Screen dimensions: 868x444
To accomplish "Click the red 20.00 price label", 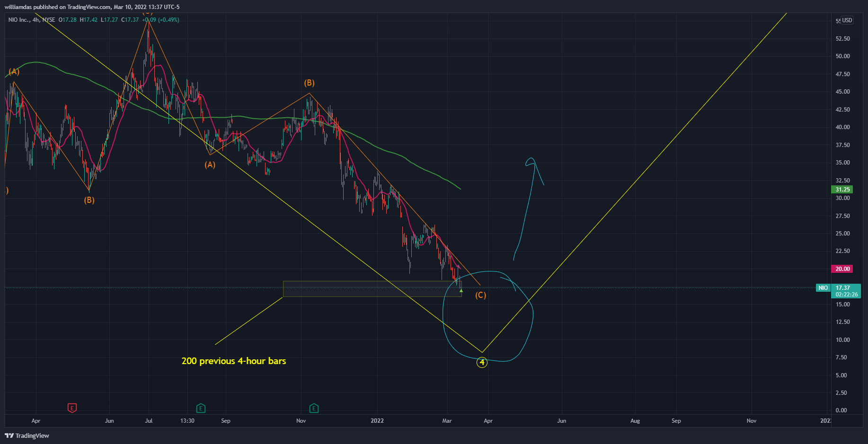I will click(842, 269).
